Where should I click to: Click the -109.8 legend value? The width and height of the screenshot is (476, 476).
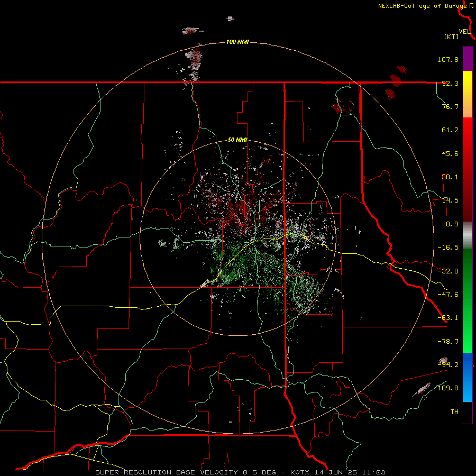pos(446,388)
